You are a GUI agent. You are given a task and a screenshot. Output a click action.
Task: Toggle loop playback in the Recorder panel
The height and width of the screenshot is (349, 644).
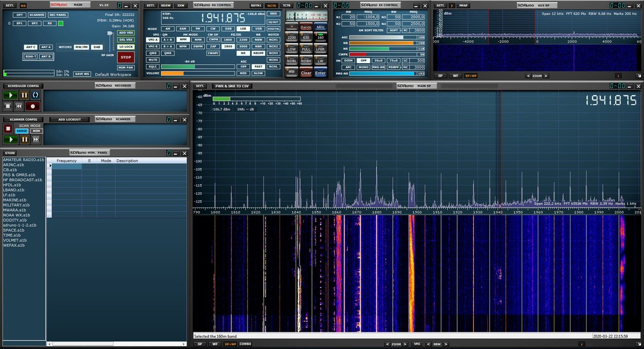(x=35, y=95)
